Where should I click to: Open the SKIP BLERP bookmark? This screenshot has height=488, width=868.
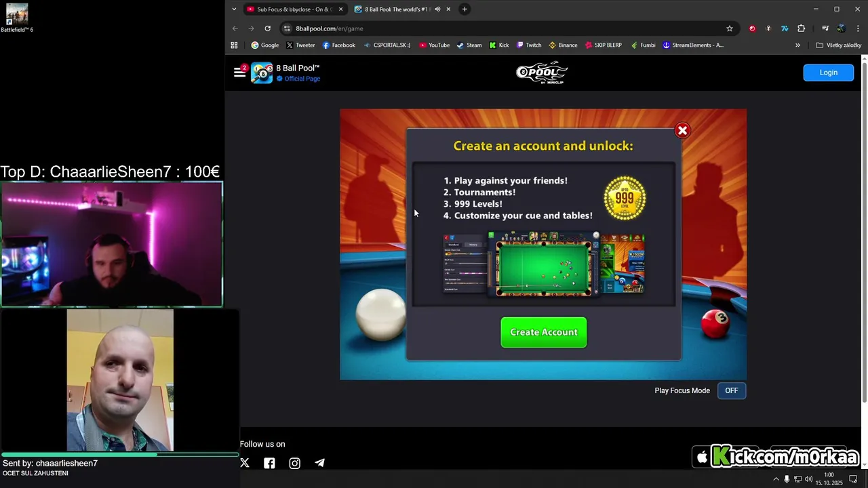click(x=604, y=45)
